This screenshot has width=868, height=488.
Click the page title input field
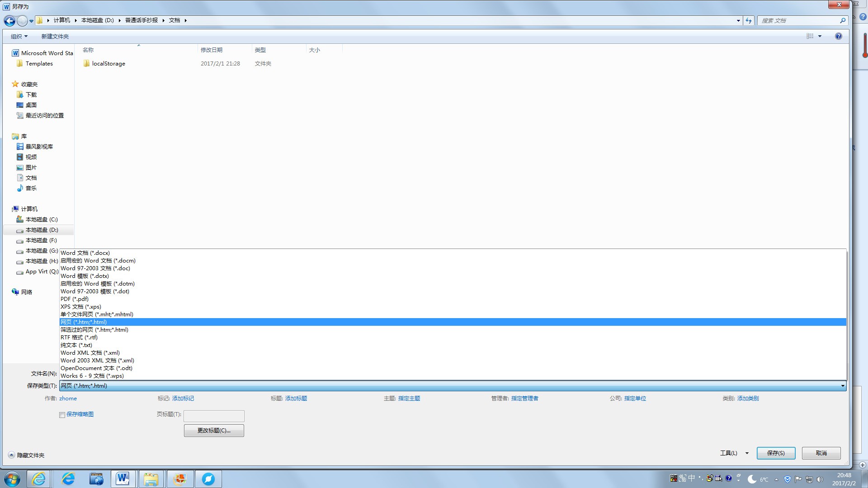214,416
